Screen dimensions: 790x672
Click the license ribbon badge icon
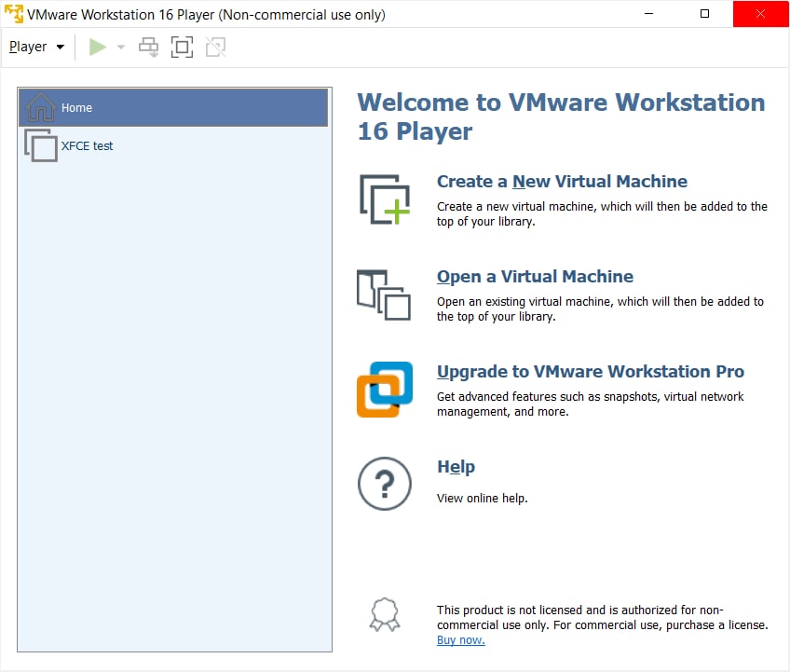[x=385, y=614]
